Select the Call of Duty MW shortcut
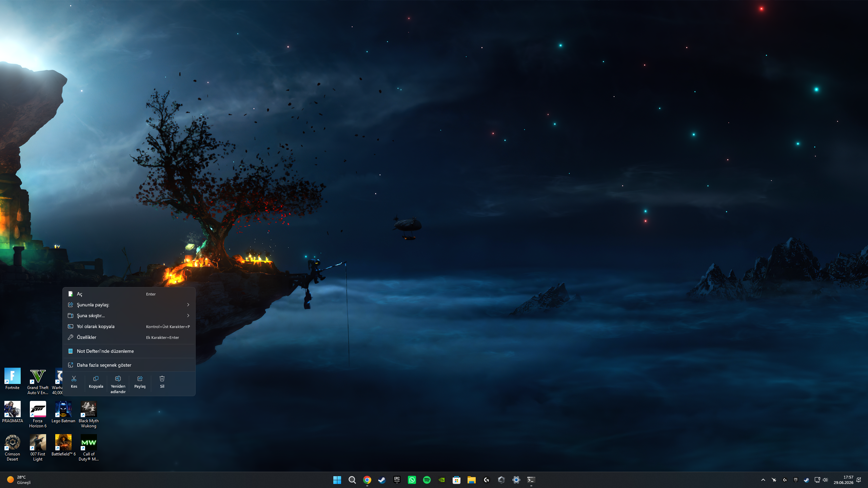This screenshot has height=488, width=868. click(x=89, y=448)
